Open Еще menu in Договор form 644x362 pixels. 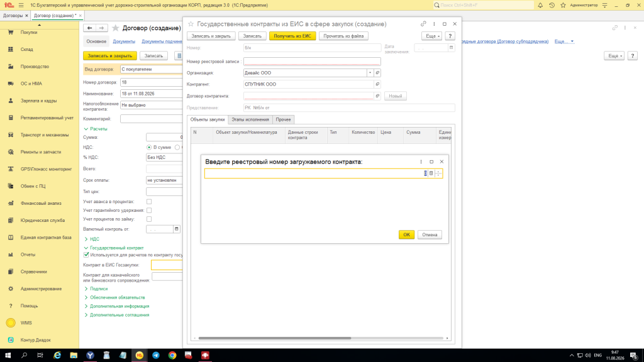click(614, 56)
